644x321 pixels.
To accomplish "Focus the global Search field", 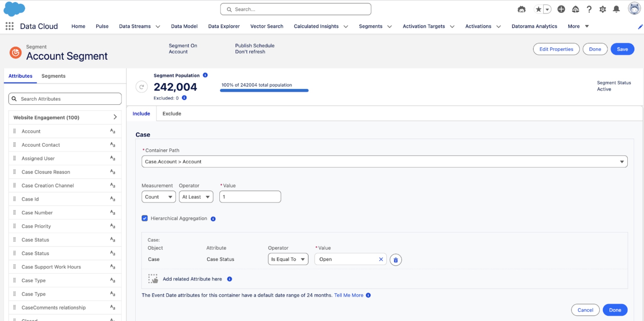I will (x=295, y=9).
